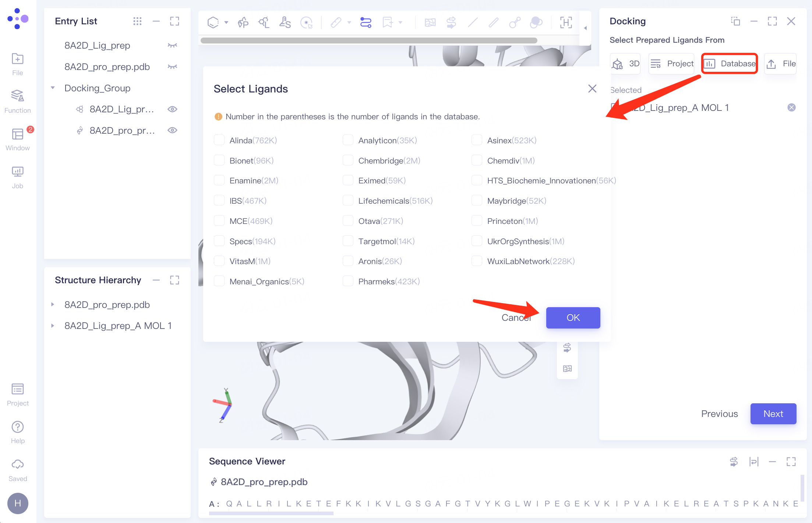This screenshot has width=812, height=523.
Task: Expand 8A2D_pro_prep.pdb in Structure Hierarchy
Action: click(x=53, y=305)
